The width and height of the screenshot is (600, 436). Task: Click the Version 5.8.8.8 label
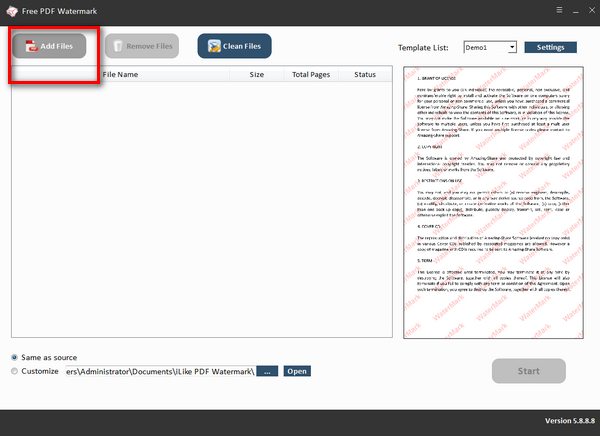[x=570, y=421]
